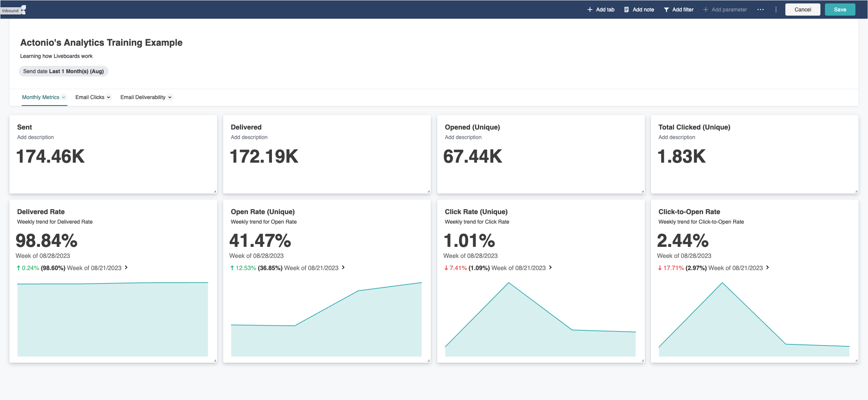Click the Open Rate area chart

(x=326, y=319)
